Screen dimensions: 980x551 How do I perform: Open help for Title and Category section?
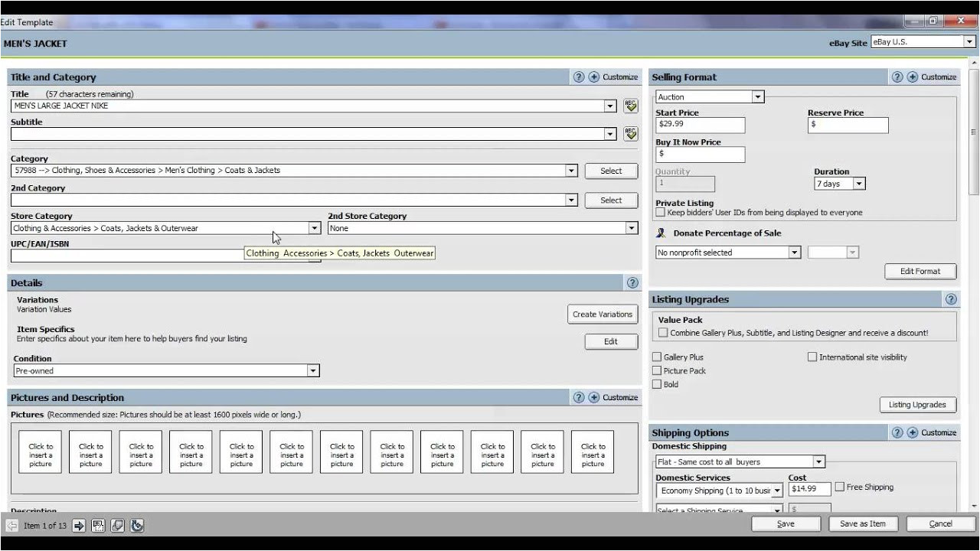click(x=579, y=77)
